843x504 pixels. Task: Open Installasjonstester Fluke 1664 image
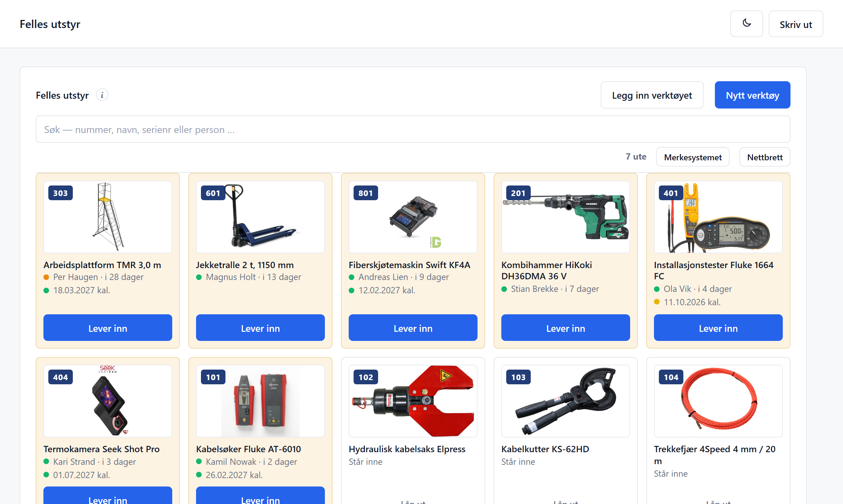(718, 217)
